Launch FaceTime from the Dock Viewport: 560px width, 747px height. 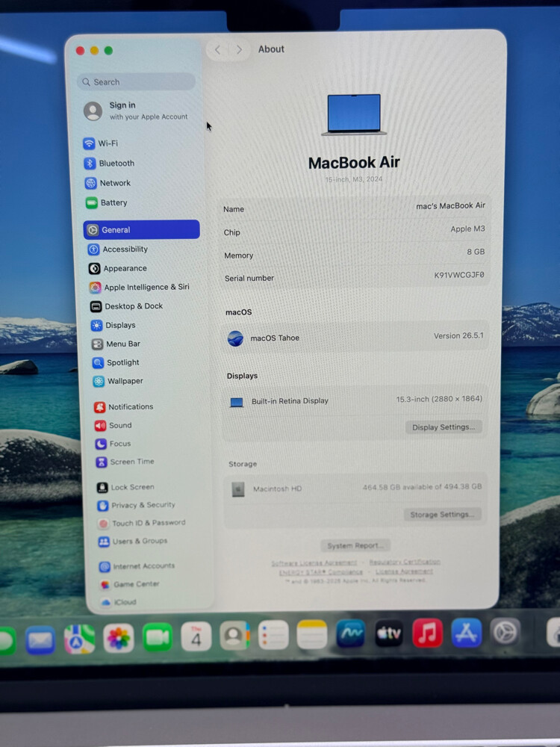157,637
